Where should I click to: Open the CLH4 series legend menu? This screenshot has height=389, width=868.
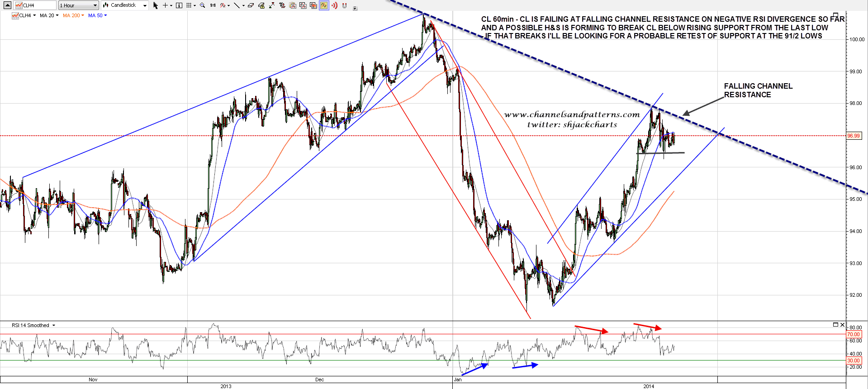pos(24,15)
